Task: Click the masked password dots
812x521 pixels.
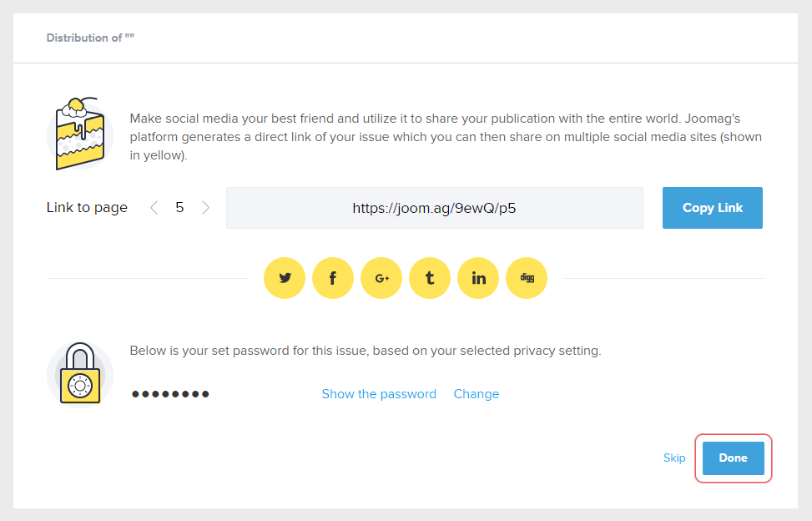Action: point(170,394)
